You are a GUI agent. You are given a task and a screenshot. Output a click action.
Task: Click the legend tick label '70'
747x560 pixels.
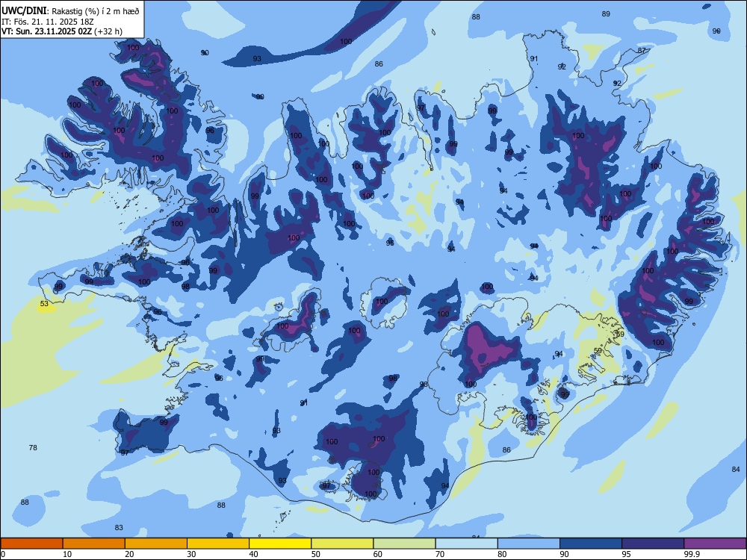pyautogui.click(x=440, y=554)
